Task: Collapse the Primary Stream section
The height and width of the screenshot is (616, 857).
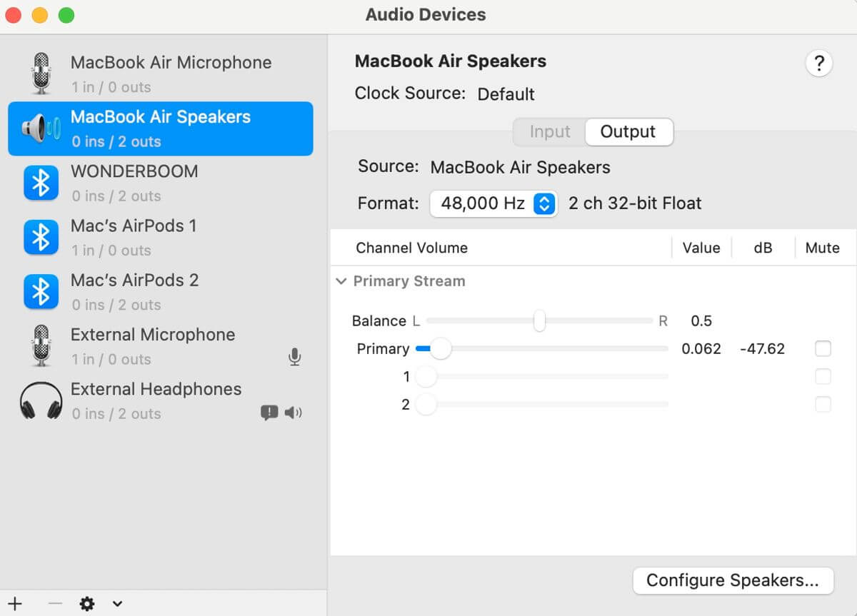Action: point(341,281)
